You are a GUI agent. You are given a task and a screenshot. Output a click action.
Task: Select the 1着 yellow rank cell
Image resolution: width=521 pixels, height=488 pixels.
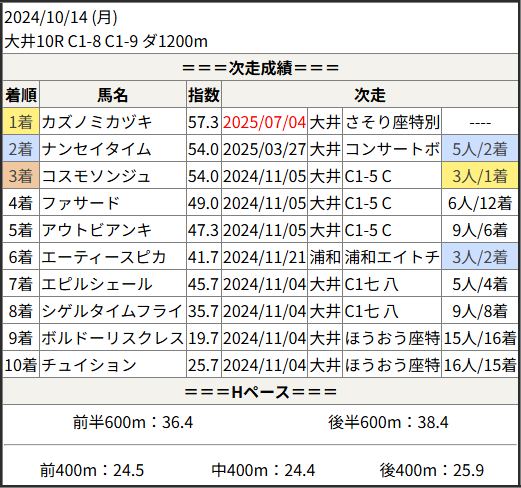[x=21, y=122]
